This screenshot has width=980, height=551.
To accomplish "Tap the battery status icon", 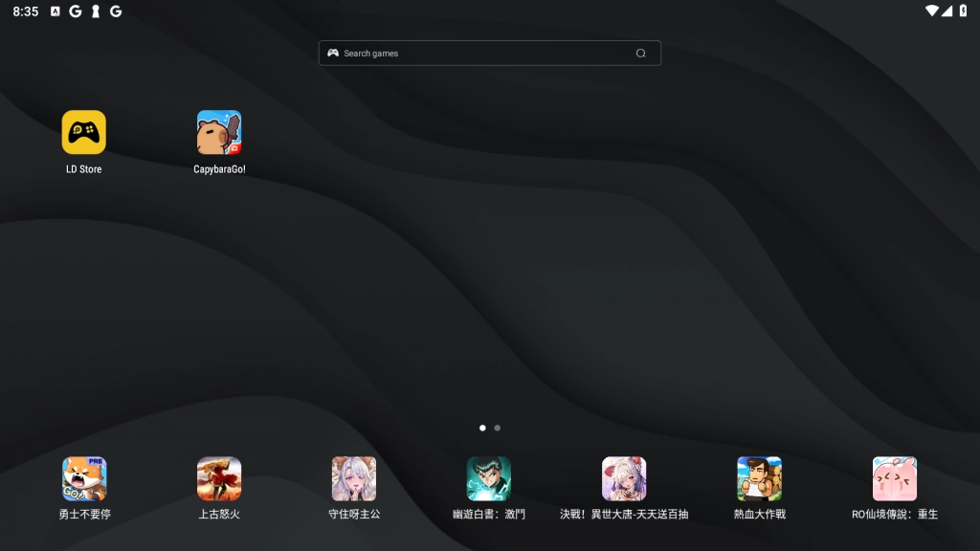I will 963,11.
